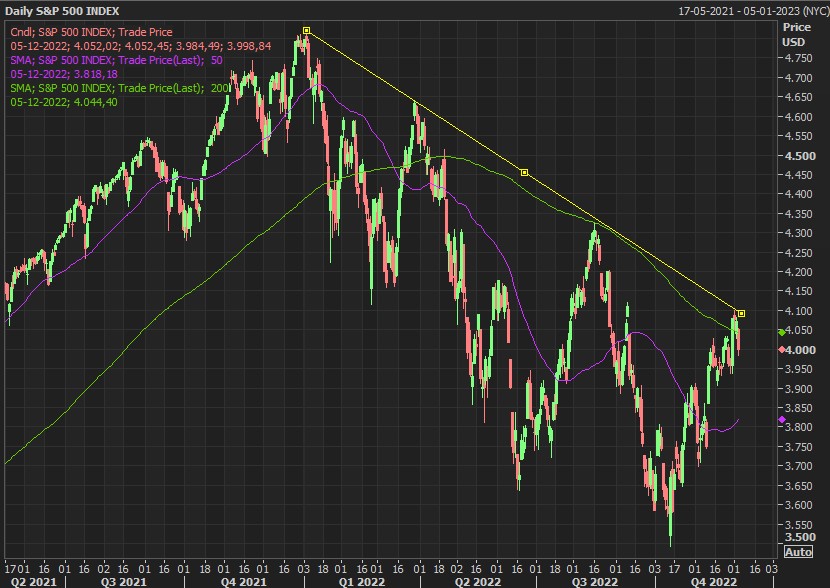Click the Price USD axis header
Viewport: 830px width, 588px height.
797,34
